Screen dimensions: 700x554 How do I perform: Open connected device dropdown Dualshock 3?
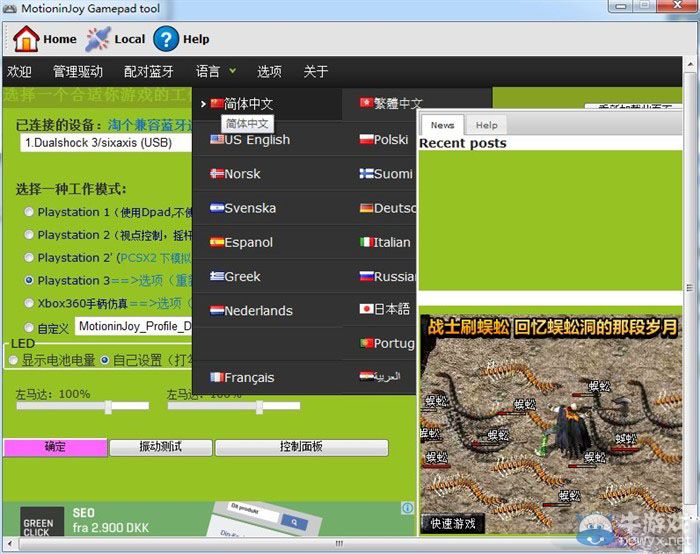[x=106, y=143]
